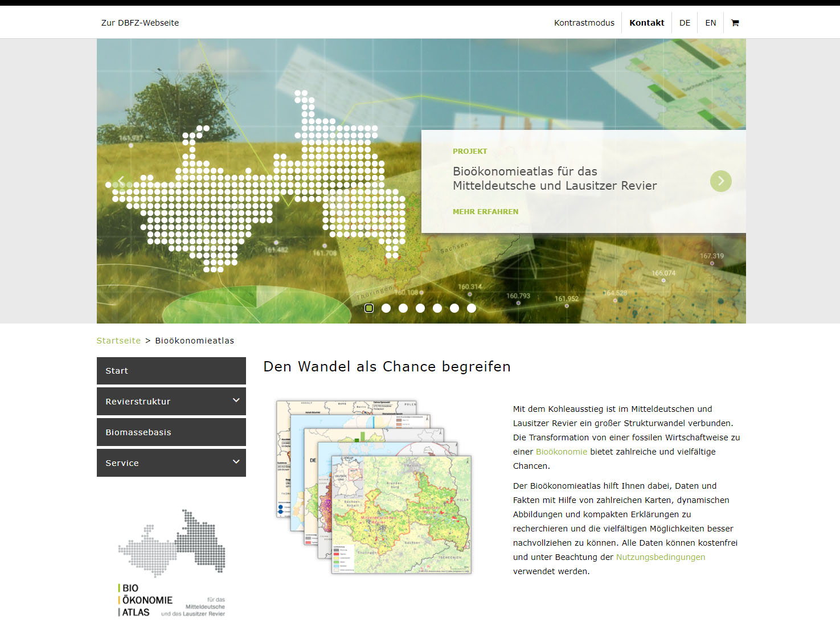Select the second carousel dot
The image size is (840, 630).
386,308
